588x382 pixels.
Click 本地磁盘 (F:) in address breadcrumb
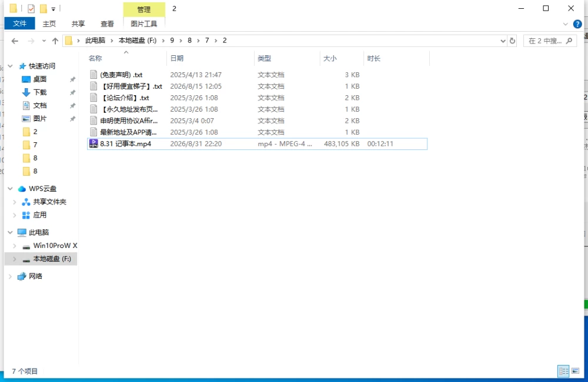click(x=138, y=41)
